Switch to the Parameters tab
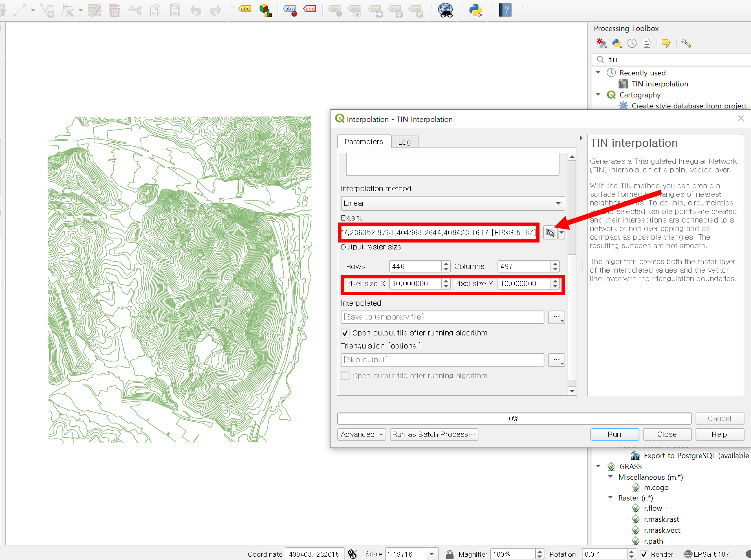 coord(364,141)
